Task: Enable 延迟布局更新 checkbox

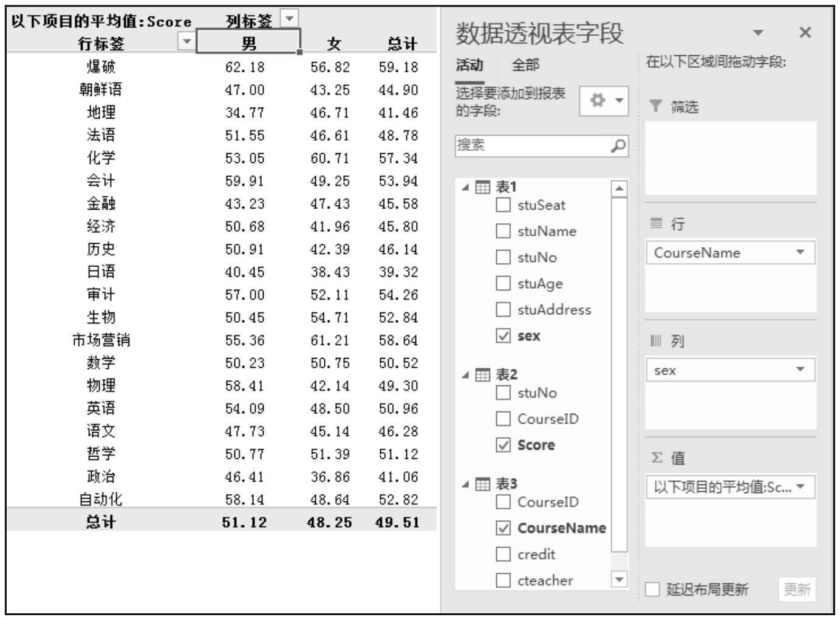Action: [652, 590]
